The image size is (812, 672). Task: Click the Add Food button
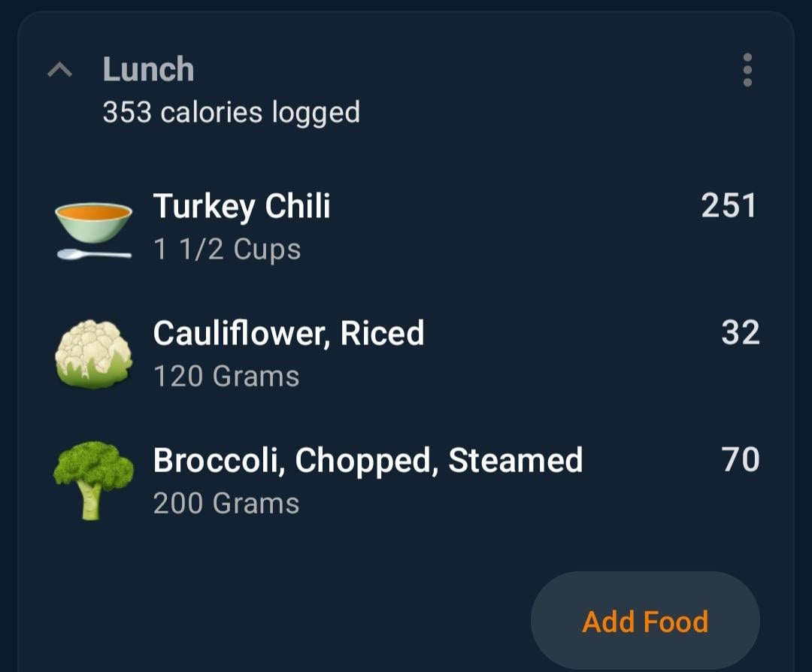coord(645,621)
